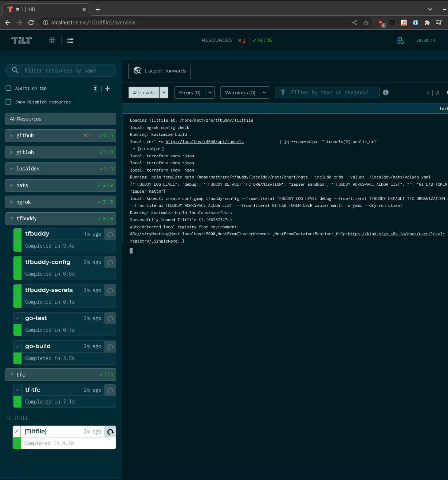Viewport: 448px width, 480px height.
Task: Select go-test resource item
Action: pyautogui.click(x=64, y=324)
